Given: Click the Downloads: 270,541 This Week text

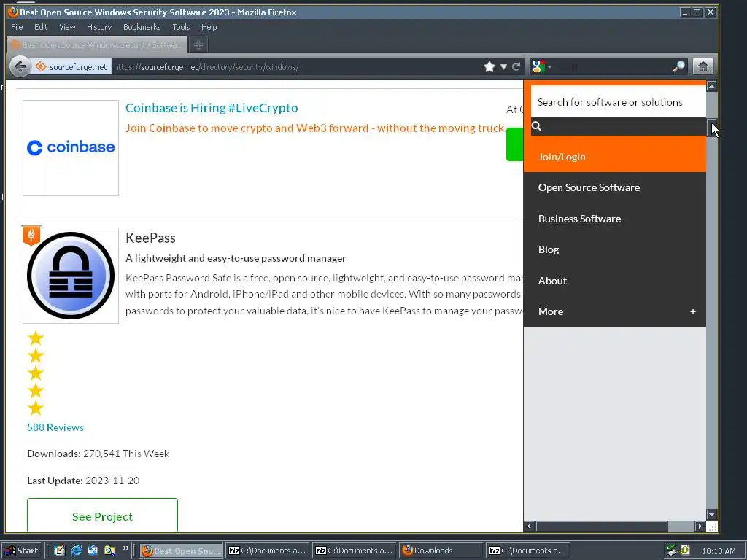Looking at the screenshot, I should pyautogui.click(x=98, y=454).
